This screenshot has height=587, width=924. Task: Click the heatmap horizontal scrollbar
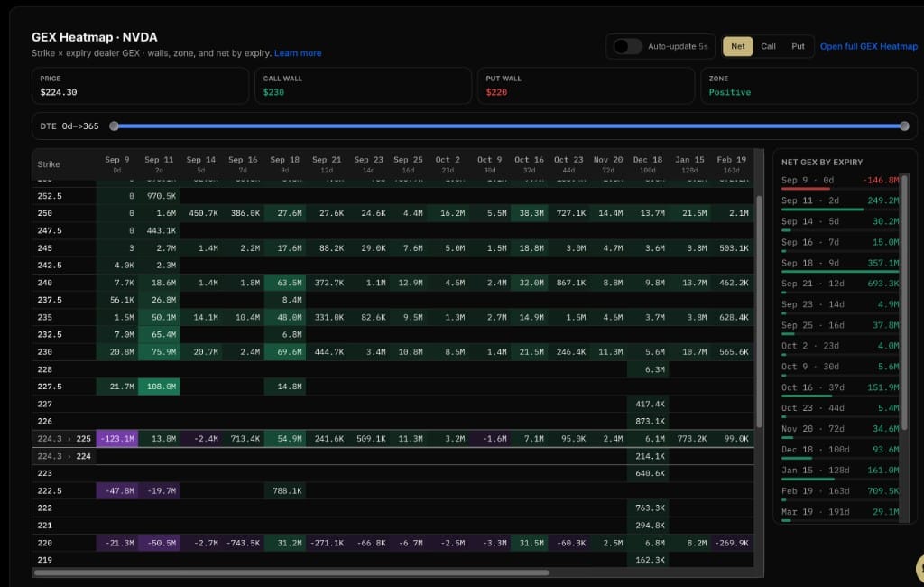[291, 573]
